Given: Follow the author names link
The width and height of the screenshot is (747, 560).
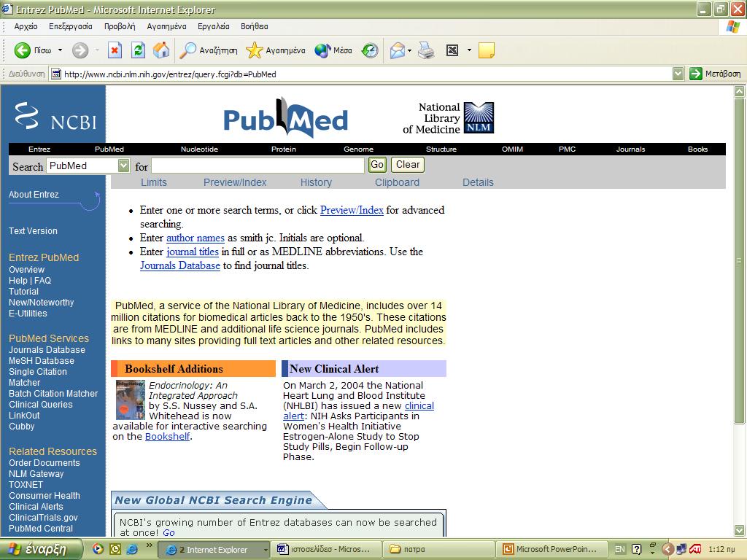Looking at the screenshot, I should [x=196, y=238].
